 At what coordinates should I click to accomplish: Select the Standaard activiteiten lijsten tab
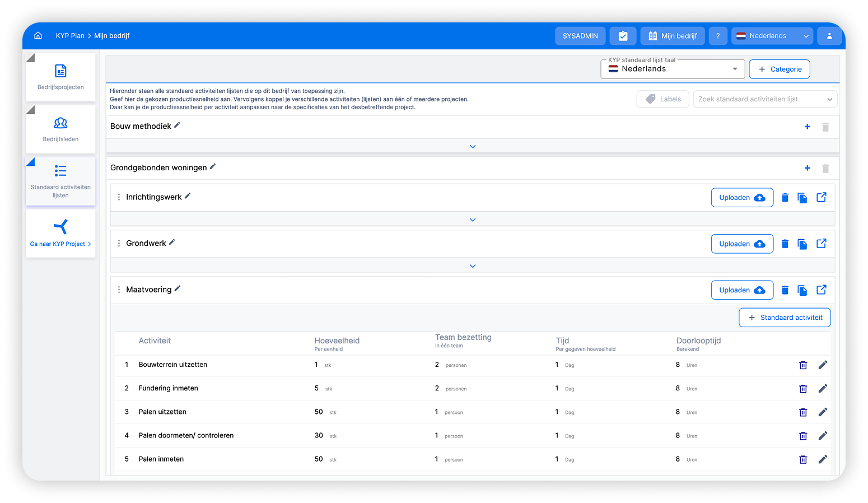(x=60, y=181)
